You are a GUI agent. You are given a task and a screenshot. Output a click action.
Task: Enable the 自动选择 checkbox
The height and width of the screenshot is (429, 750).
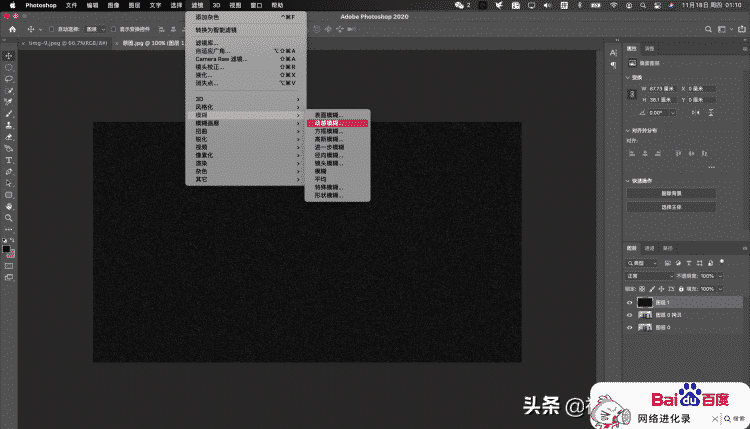pos(52,29)
